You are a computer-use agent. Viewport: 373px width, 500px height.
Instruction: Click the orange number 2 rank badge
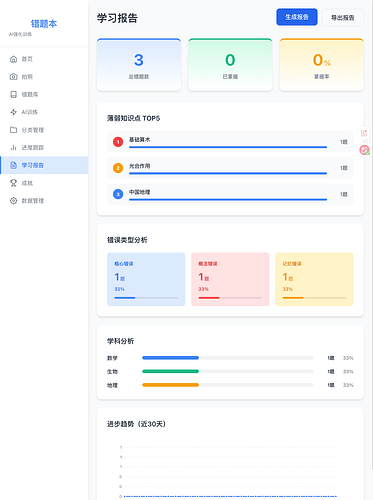(118, 168)
